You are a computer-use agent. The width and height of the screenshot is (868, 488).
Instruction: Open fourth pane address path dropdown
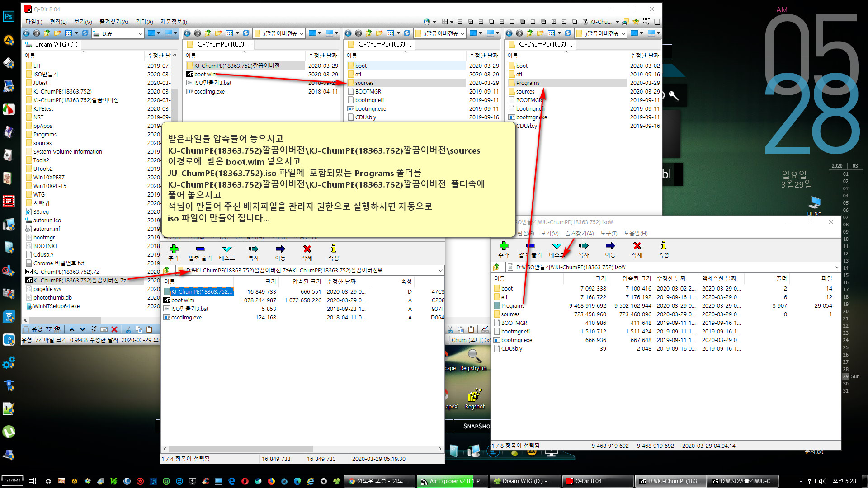623,33
